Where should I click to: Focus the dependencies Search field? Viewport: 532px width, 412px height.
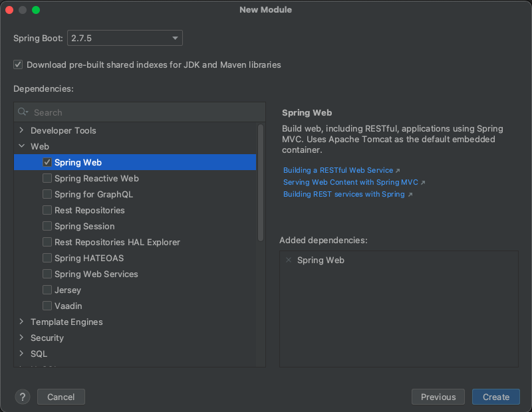tap(140, 112)
